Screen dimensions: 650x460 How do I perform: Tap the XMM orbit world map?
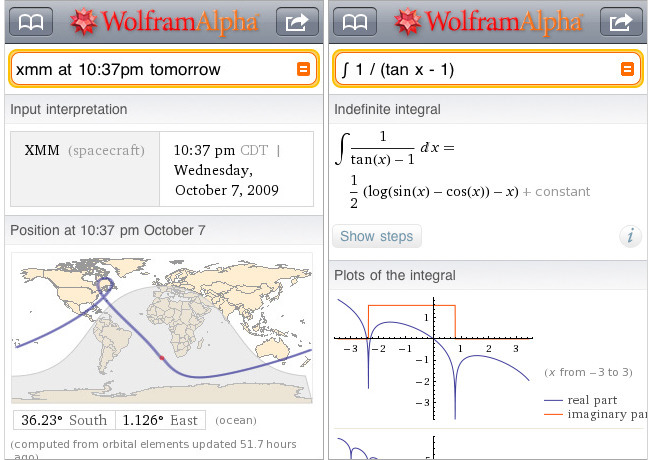162,328
